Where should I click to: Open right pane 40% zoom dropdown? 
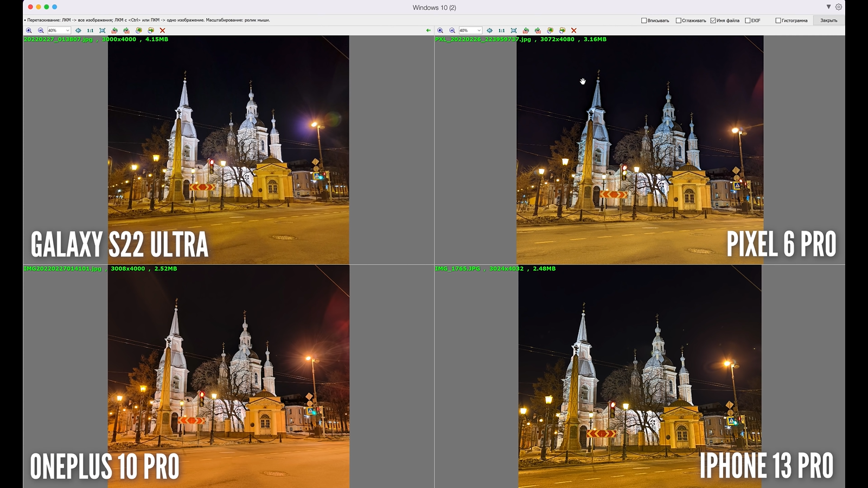tap(478, 30)
